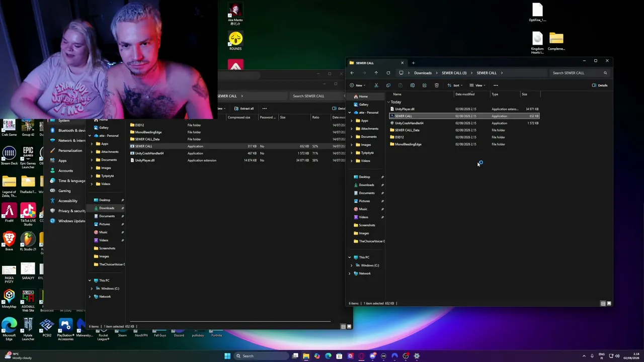Refresh the SEWER CALL folder view
The height and width of the screenshot is (362, 644).
point(388,73)
